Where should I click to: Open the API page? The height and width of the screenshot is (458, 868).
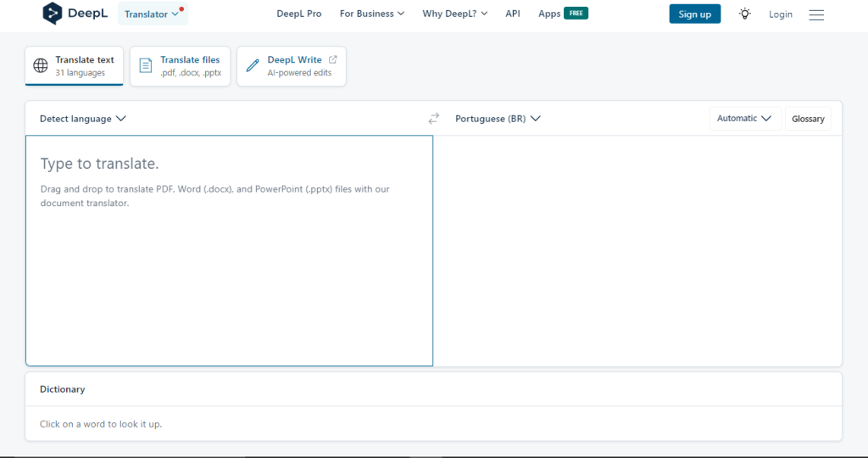point(513,14)
